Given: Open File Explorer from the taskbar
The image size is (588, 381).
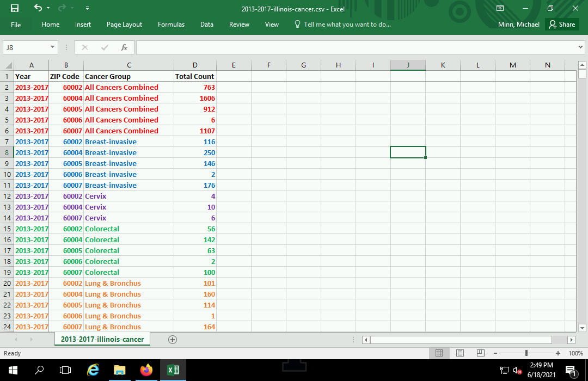Looking at the screenshot, I should [119, 370].
